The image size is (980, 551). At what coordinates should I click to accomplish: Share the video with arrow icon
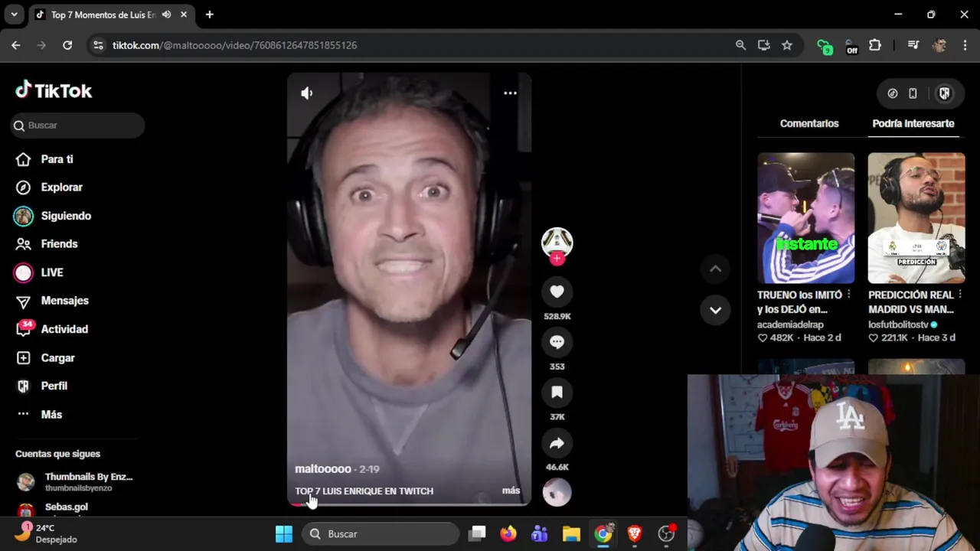point(557,443)
